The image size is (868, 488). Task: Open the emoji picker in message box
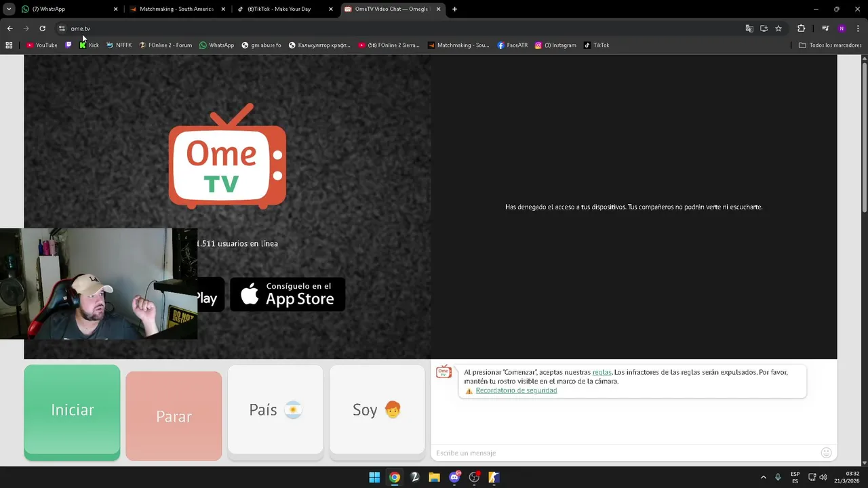point(826,453)
